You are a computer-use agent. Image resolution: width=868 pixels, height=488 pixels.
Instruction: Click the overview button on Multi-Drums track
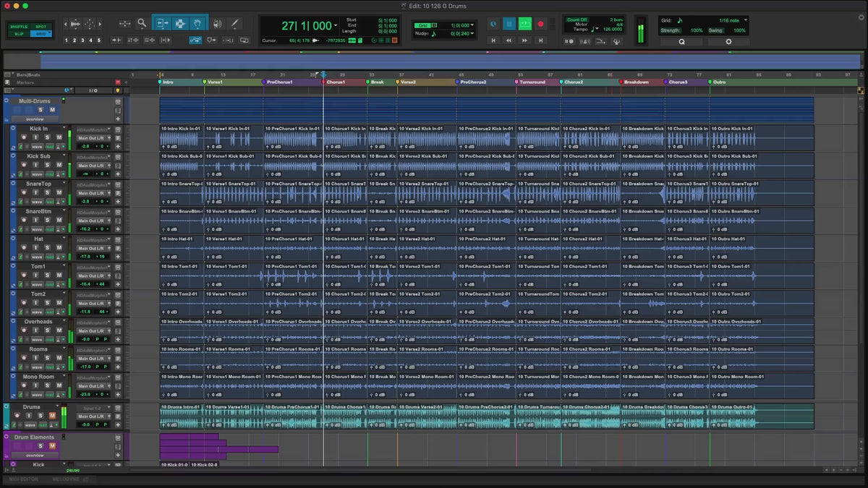click(35, 119)
